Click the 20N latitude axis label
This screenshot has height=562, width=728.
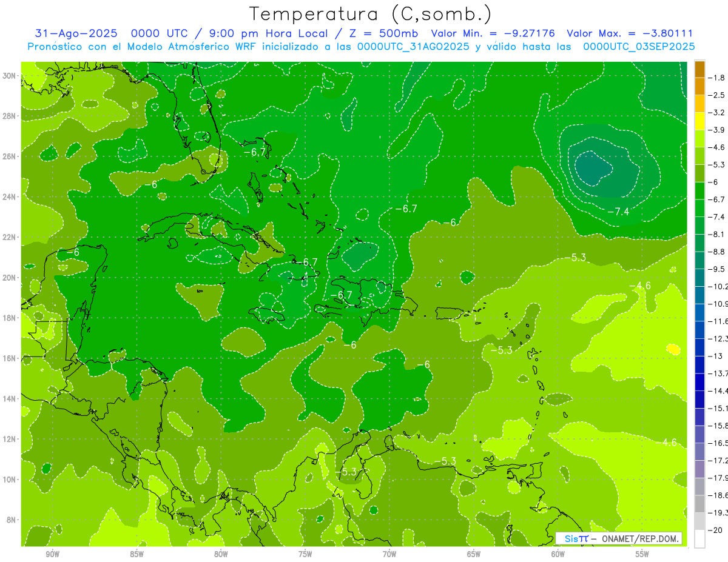coord(10,278)
